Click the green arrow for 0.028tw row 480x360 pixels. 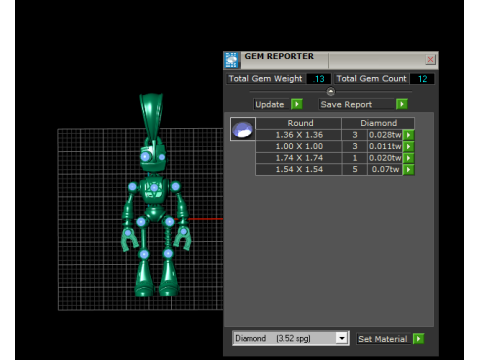click(408, 135)
